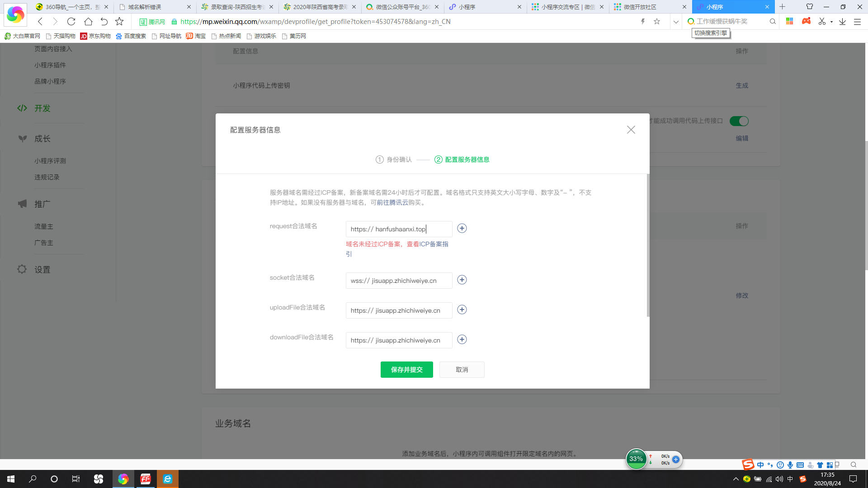This screenshot has height=488, width=868.
Task: Expand the scissors screenshot tool dropdown arrow
Action: point(831,22)
